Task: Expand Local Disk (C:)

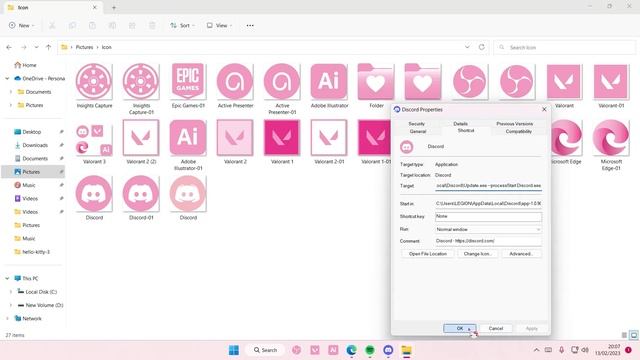Action: tap(11, 292)
